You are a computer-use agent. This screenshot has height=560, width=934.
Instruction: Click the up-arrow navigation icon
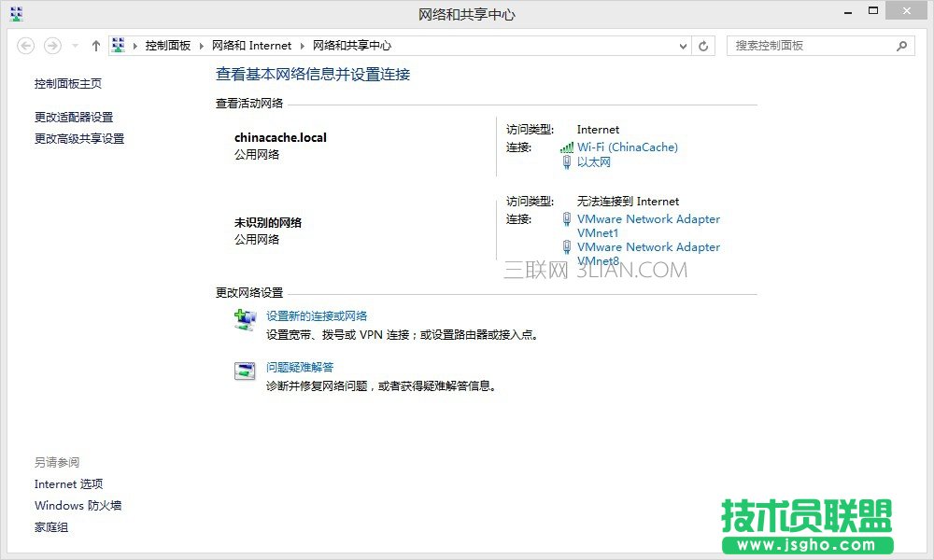click(x=95, y=44)
